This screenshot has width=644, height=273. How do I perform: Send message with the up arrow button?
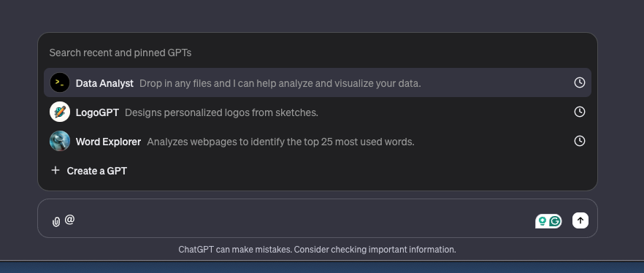pyautogui.click(x=580, y=220)
